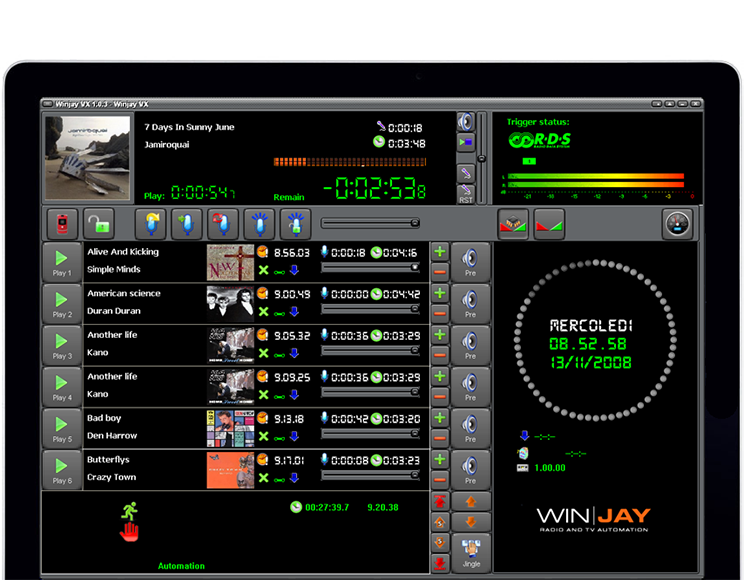Click the microphone with yellow arrow icon

click(150, 223)
